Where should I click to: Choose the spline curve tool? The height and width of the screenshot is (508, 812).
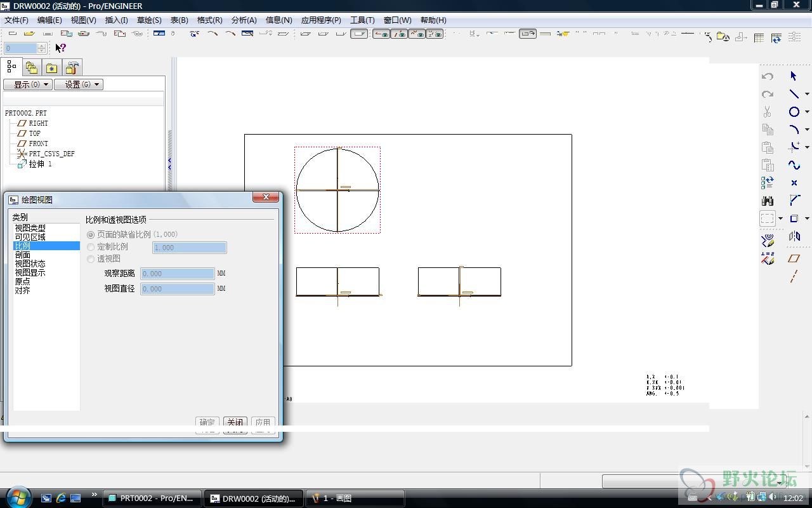pos(794,165)
